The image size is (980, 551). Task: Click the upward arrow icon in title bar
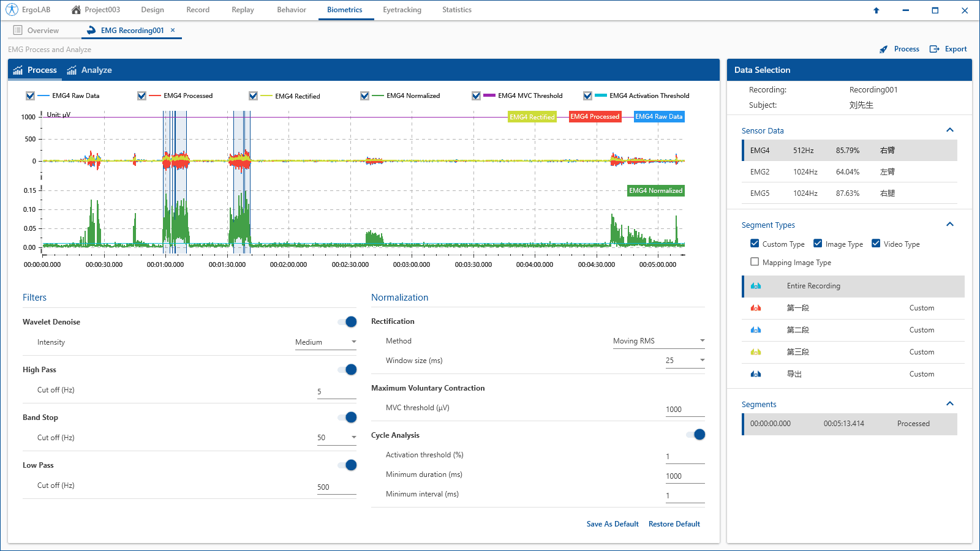(876, 10)
